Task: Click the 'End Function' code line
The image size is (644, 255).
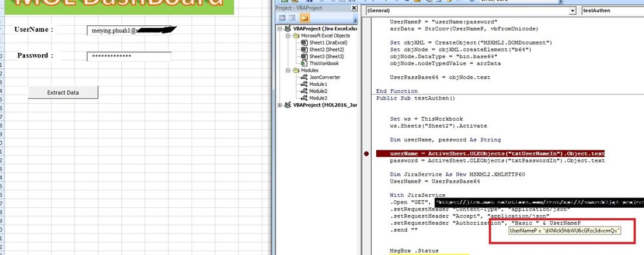Action: 397,91
